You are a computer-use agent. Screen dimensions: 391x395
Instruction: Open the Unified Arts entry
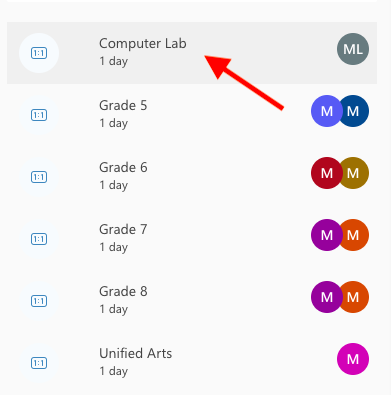pos(192,363)
